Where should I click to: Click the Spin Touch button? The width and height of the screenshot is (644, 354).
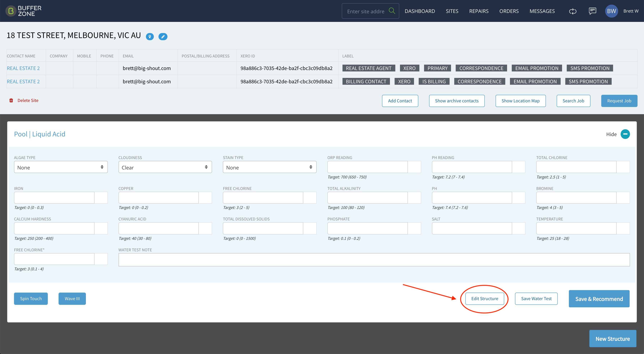31,299
